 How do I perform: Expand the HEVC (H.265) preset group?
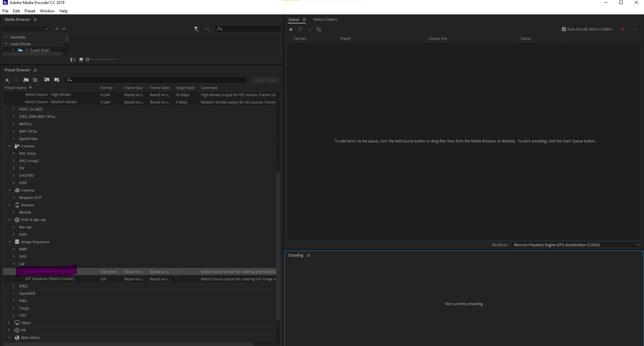tap(13, 109)
